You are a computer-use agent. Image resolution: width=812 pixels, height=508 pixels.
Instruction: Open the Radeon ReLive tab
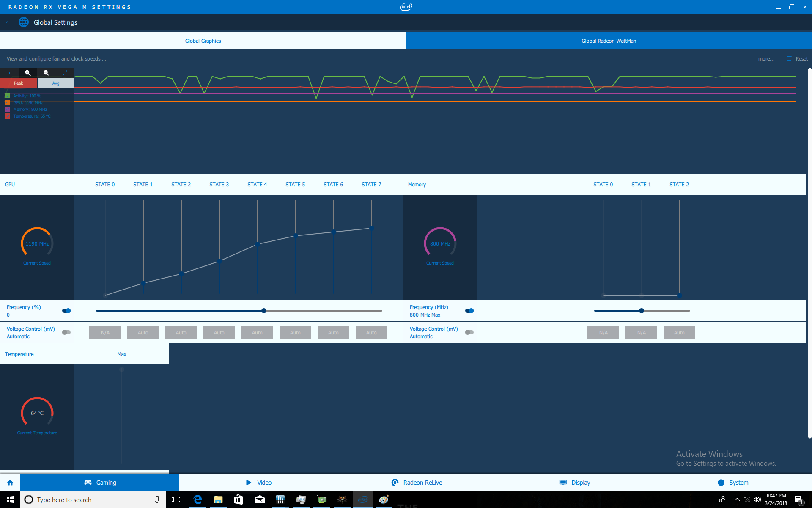(x=416, y=483)
